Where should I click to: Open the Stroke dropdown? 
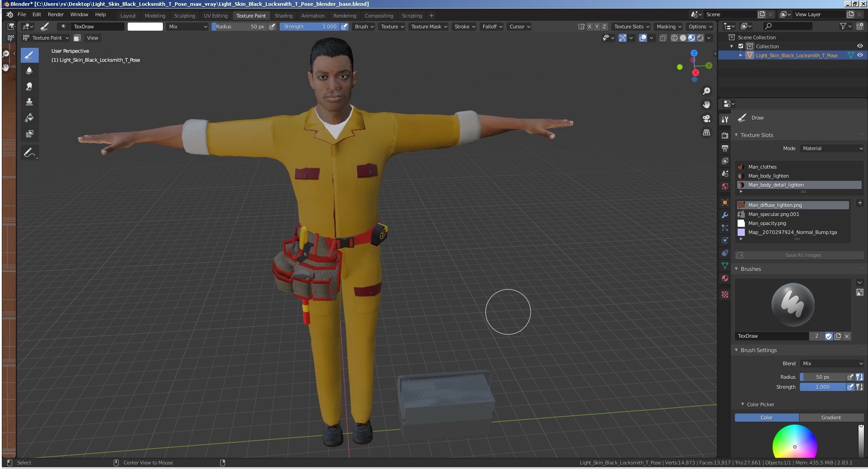pos(465,27)
